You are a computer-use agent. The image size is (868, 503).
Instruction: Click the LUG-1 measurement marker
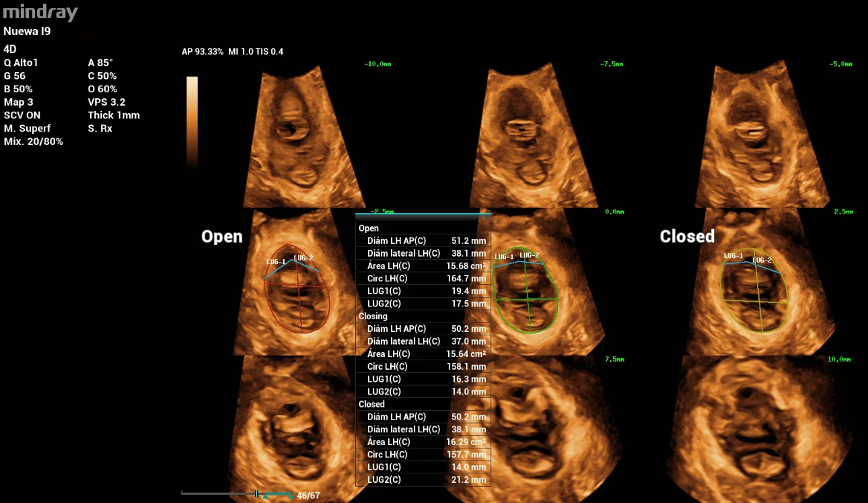(x=277, y=260)
